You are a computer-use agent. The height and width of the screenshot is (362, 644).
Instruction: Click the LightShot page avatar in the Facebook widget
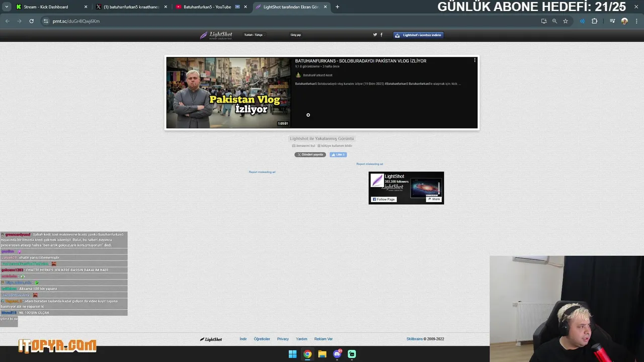(377, 180)
